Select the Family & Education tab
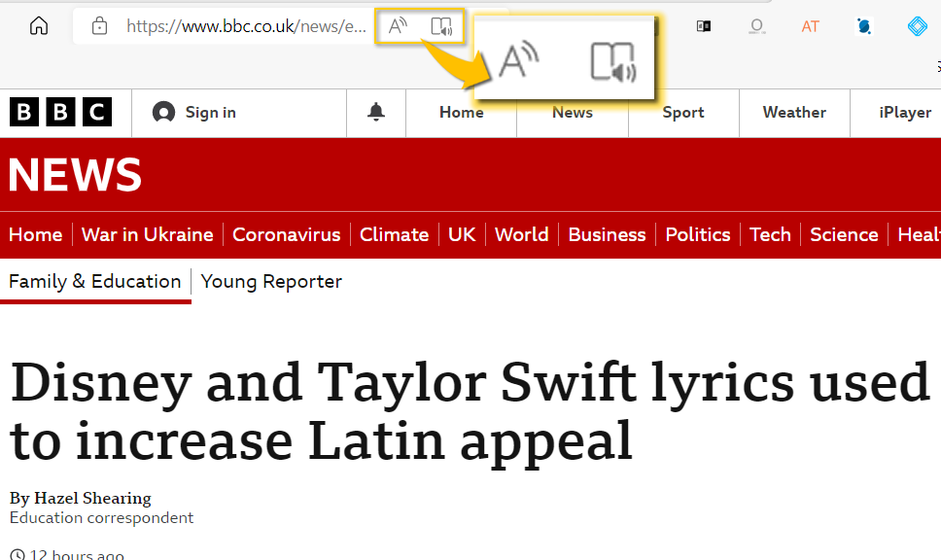The height and width of the screenshot is (560, 941). tap(95, 282)
